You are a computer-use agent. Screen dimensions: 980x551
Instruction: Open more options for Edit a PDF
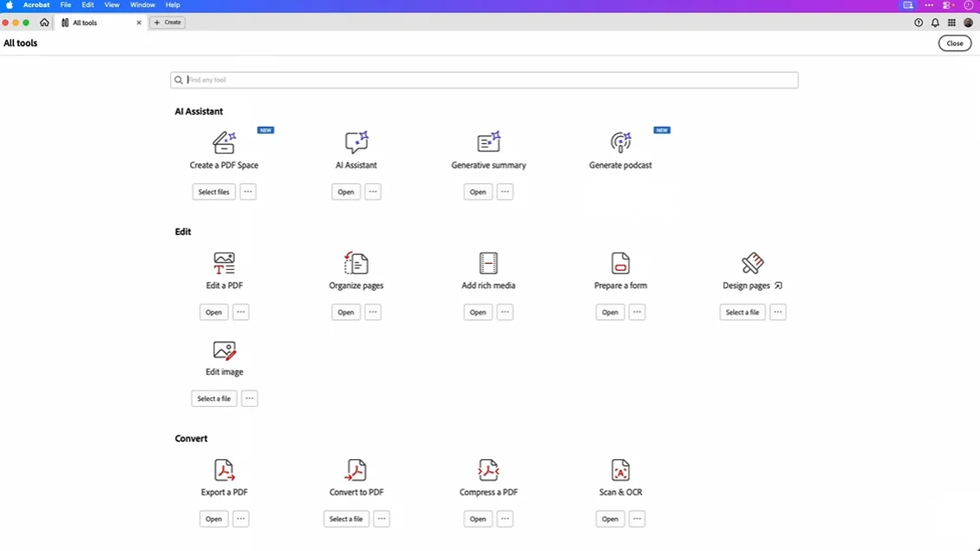(x=240, y=312)
